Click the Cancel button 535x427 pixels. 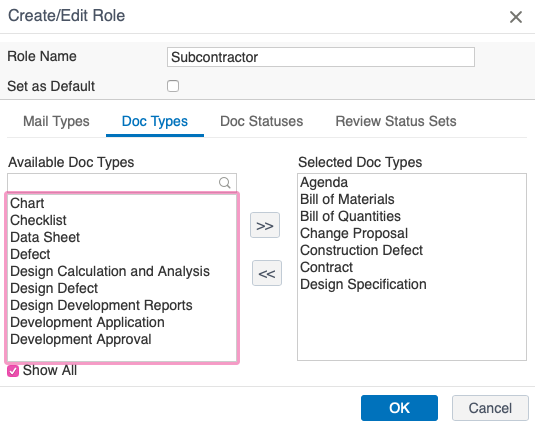coord(490,408)
